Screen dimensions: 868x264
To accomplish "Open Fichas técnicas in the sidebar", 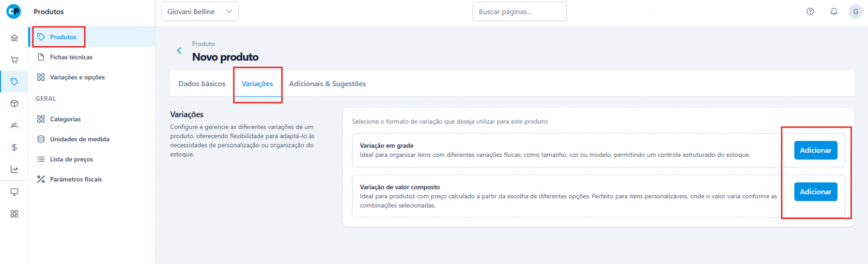I will [x=71, y=57].
